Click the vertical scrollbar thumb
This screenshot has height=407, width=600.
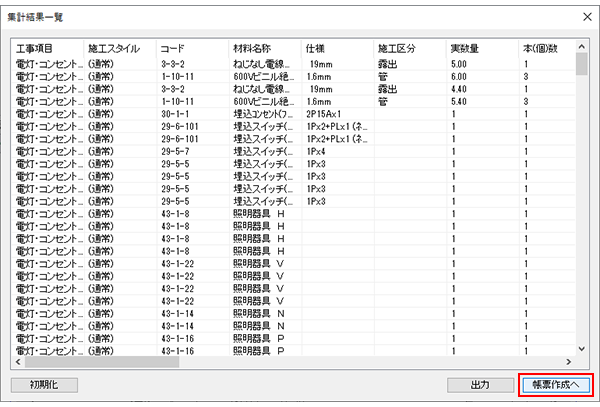point(581,64)
